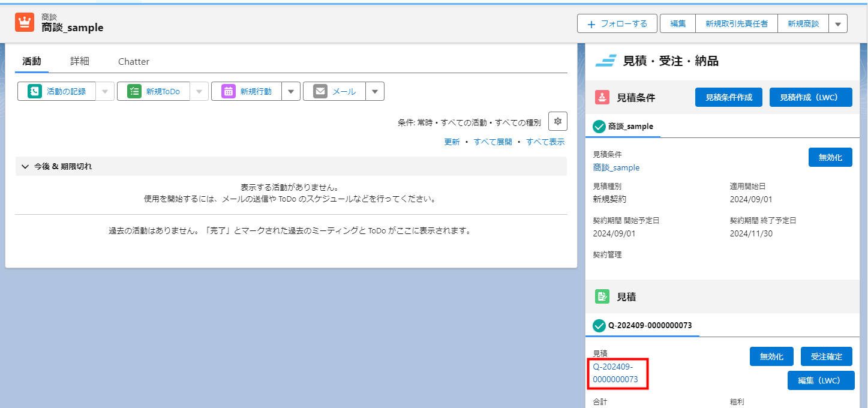Open the Chatter tab

click(134, 61)
